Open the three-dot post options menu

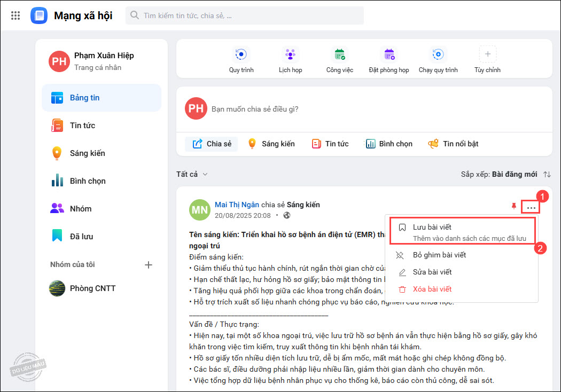531,207
